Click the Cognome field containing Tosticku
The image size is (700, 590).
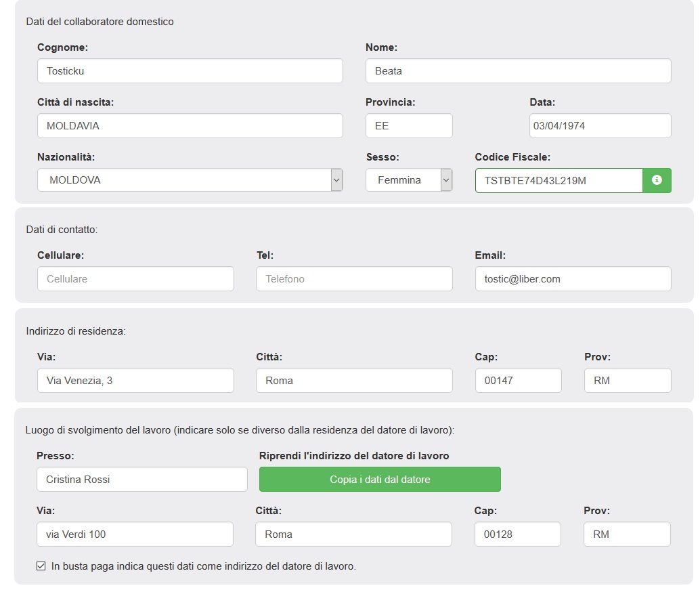[x=190, y=70]
